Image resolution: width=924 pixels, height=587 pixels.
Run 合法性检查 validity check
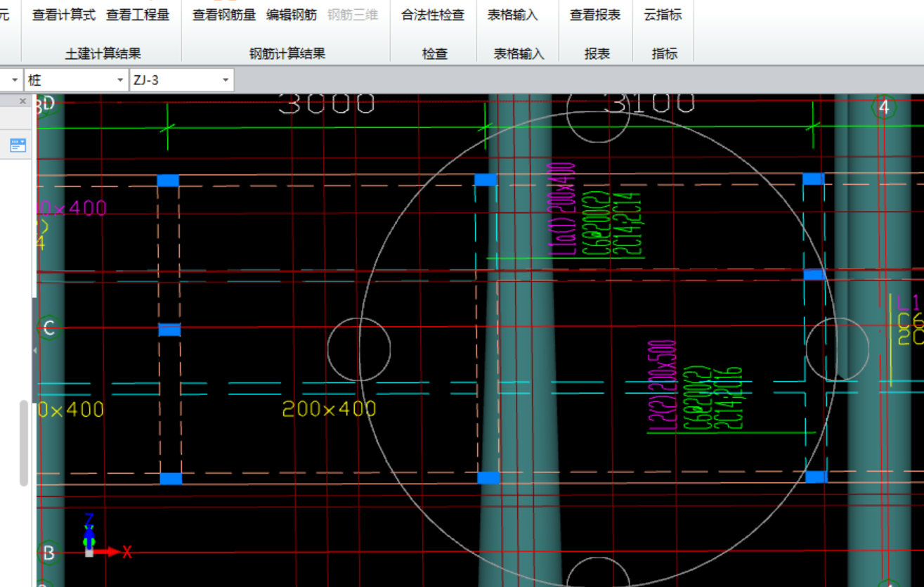pyautogui.click(x=433, y=15)
